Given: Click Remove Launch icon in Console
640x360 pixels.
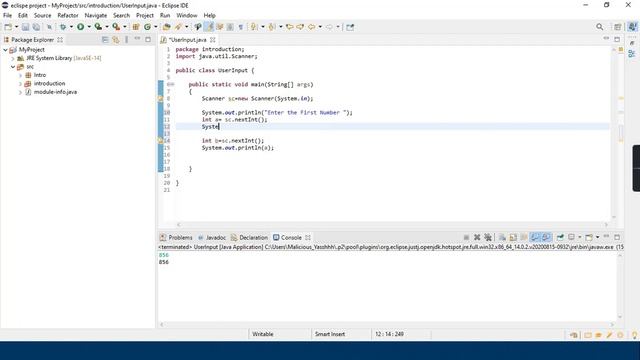Looking at the screenshot, I should (x=477, y=237).
